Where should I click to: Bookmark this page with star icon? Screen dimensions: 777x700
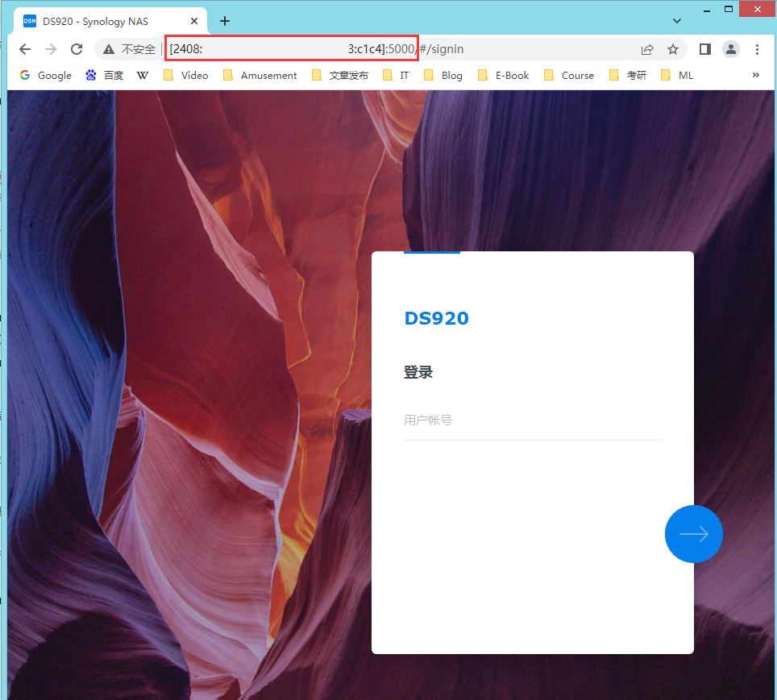pyautogui.click(x=673, y=49)
